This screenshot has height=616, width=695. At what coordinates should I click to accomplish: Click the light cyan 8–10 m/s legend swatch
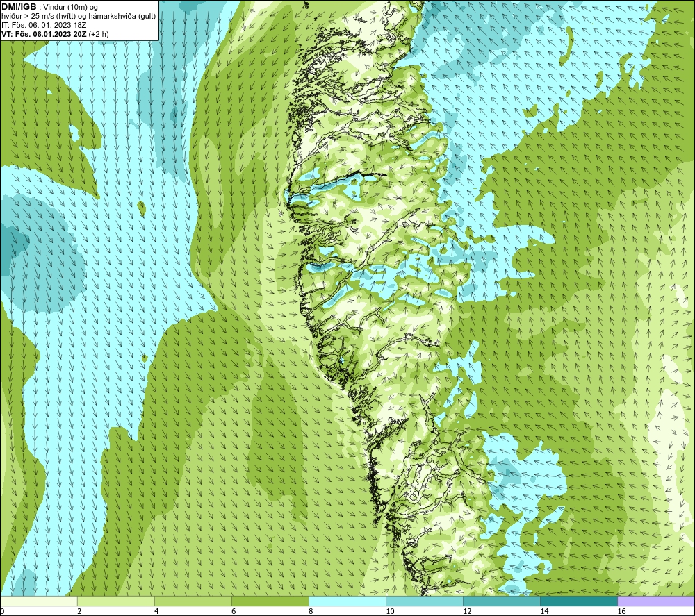coord(347,601)
